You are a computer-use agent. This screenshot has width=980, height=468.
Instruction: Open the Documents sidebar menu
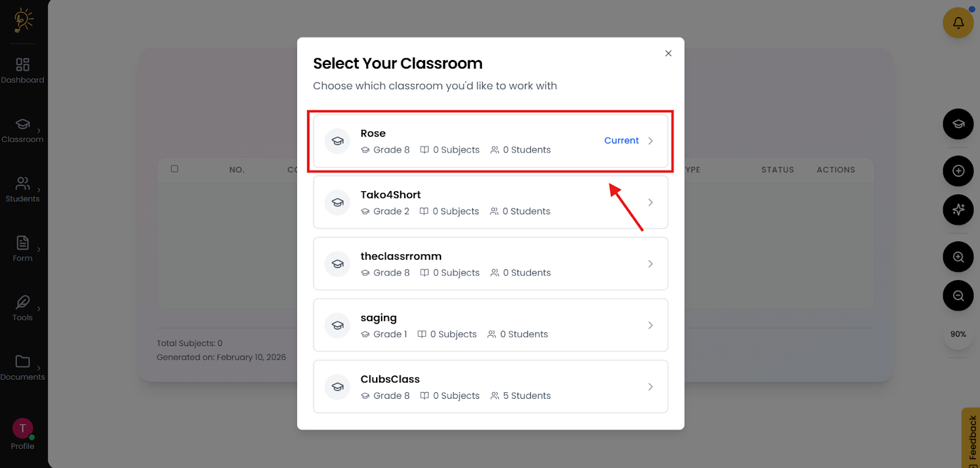[x=23, y=368]
